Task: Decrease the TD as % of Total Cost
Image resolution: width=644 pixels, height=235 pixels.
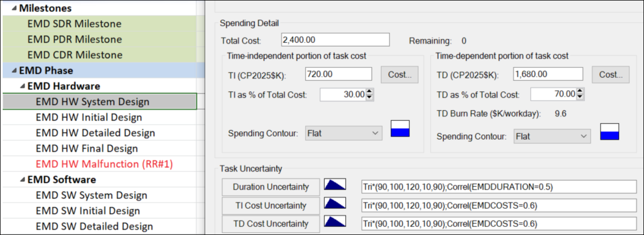Action: click(580, 96)
